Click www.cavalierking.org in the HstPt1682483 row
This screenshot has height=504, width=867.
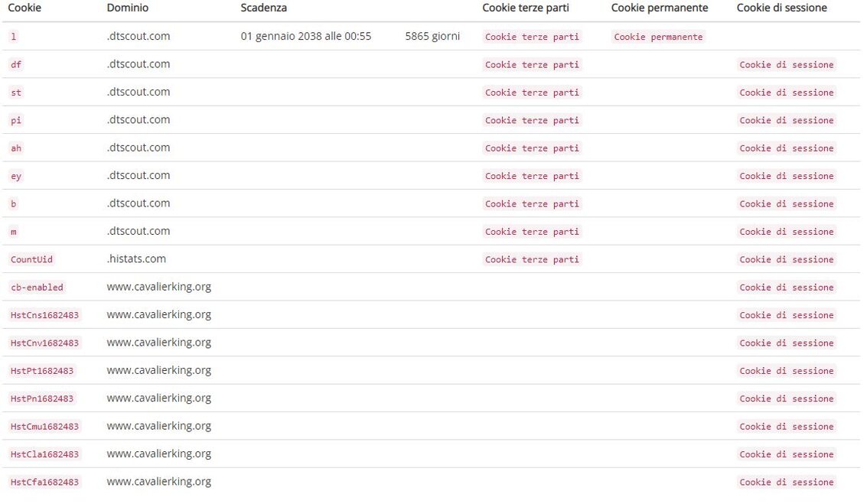tap(158, 370)
